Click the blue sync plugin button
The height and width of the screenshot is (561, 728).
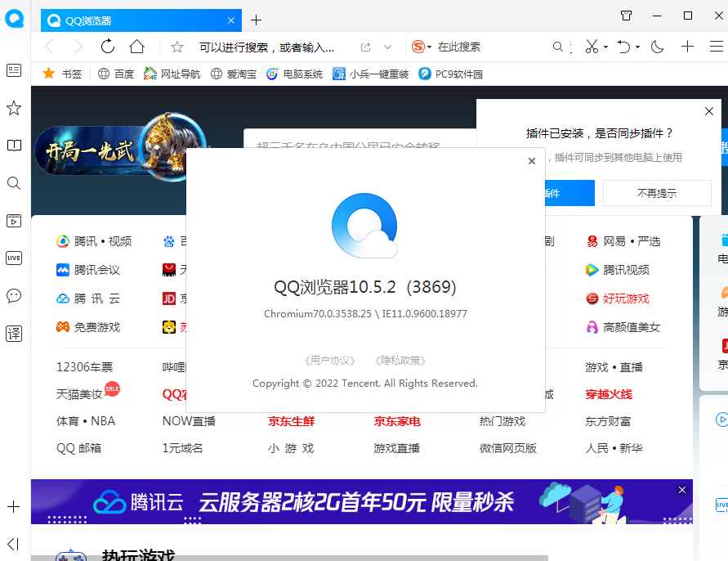point(569,193)
